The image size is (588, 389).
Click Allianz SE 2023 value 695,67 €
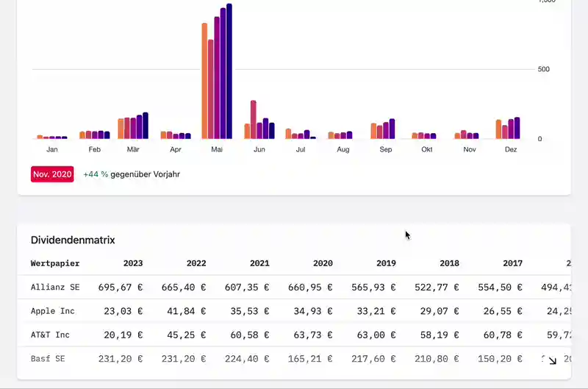[x=120, y=287]
